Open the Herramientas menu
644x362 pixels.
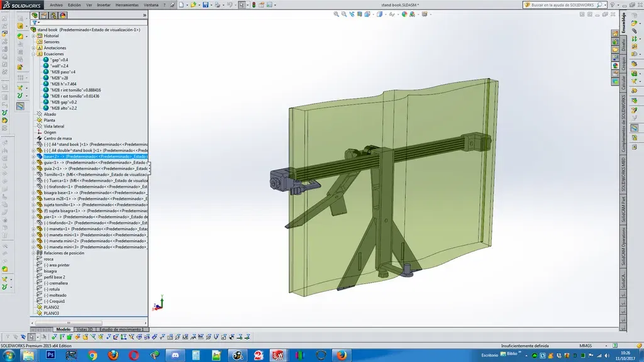point(127,5)
